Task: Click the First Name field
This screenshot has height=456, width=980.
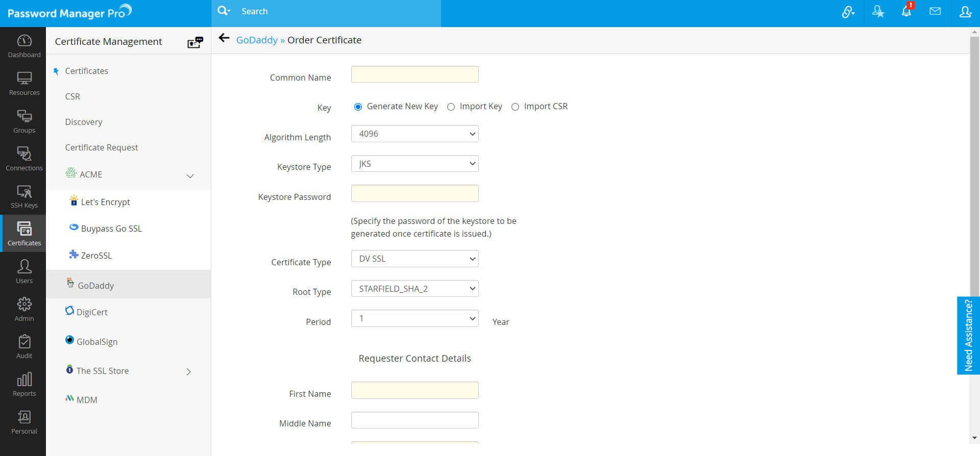Action: (414, 390)
